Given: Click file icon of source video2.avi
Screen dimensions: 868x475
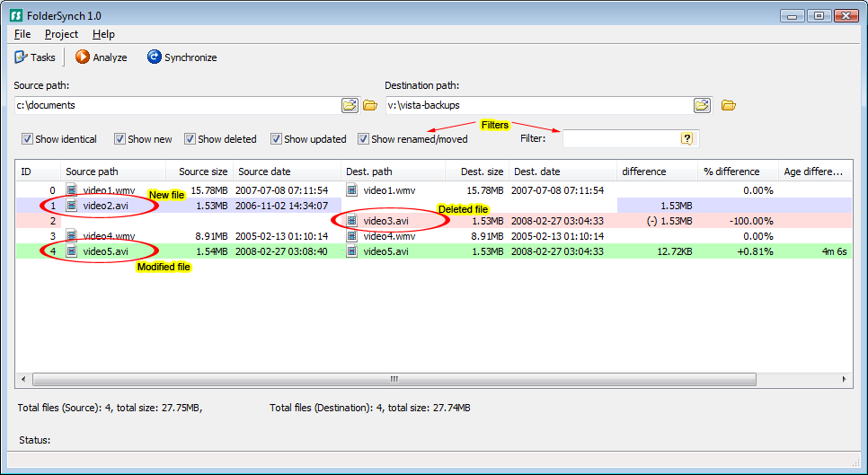Looking at the screenshot, I should (x=71, y=206).
